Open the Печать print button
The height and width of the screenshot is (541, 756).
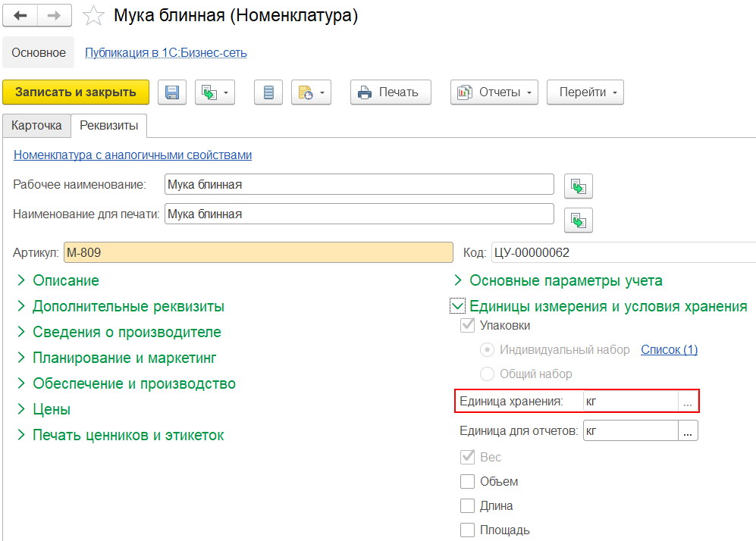[391, 92]
